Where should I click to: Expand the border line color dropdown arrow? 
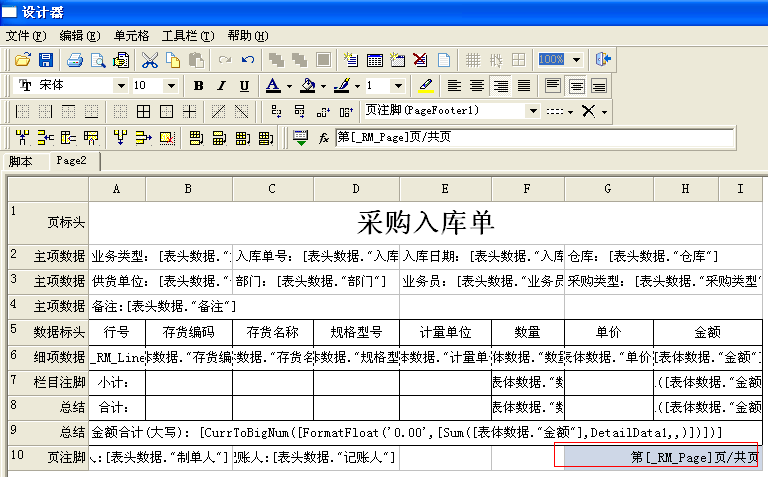(358, 86)
